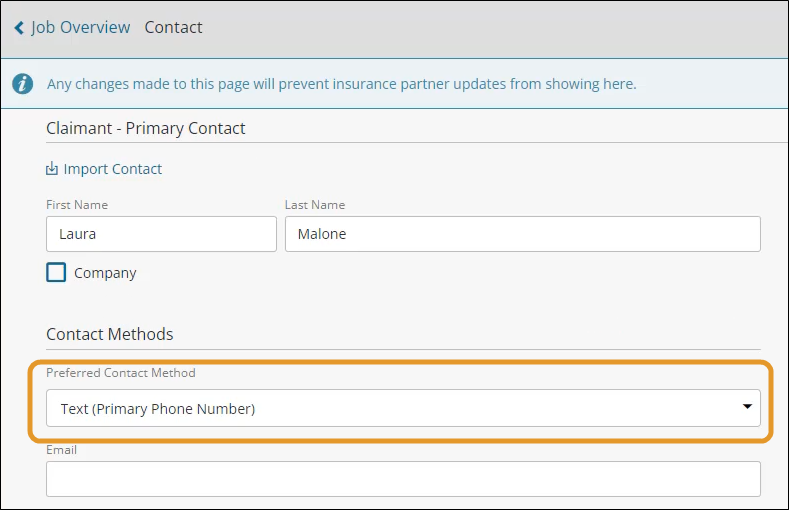The height and width of the screenshot is (510, 789).
Task: Click the Company checkbox label text
Action: pyautogui.click(x=105, y=273)
